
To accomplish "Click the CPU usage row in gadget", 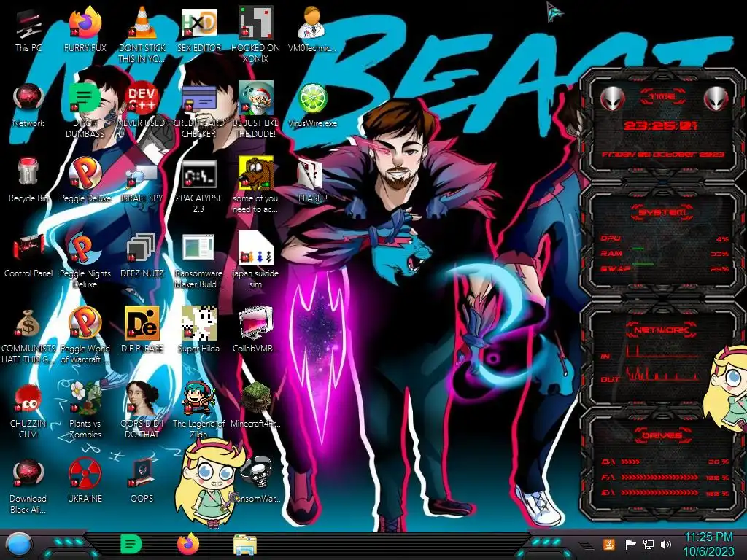I will pos(665,238).
